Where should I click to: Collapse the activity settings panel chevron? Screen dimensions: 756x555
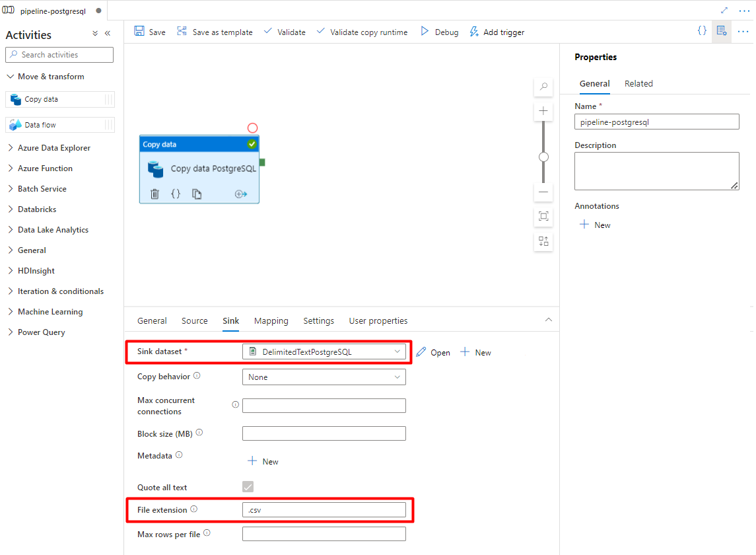548,320
